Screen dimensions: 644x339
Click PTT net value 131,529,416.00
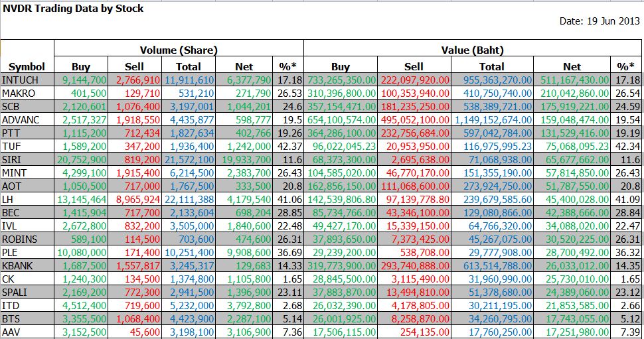[x=572, y=133]
